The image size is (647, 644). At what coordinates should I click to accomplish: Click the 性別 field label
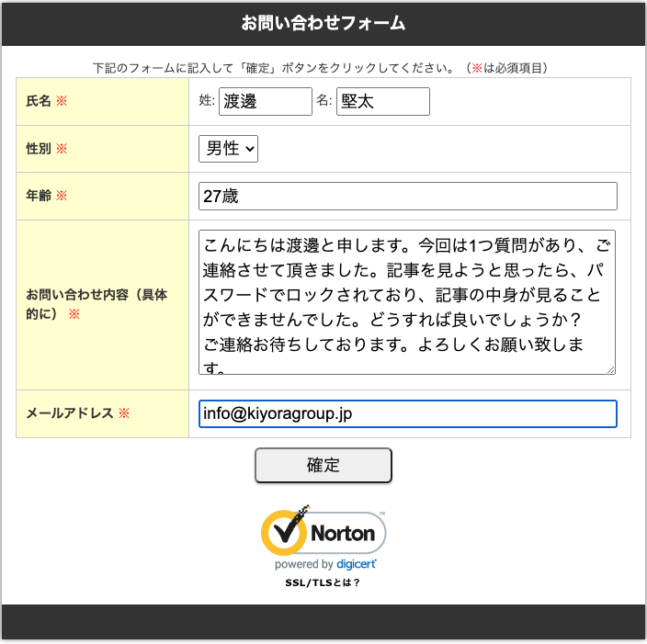[x=39, y=149]
